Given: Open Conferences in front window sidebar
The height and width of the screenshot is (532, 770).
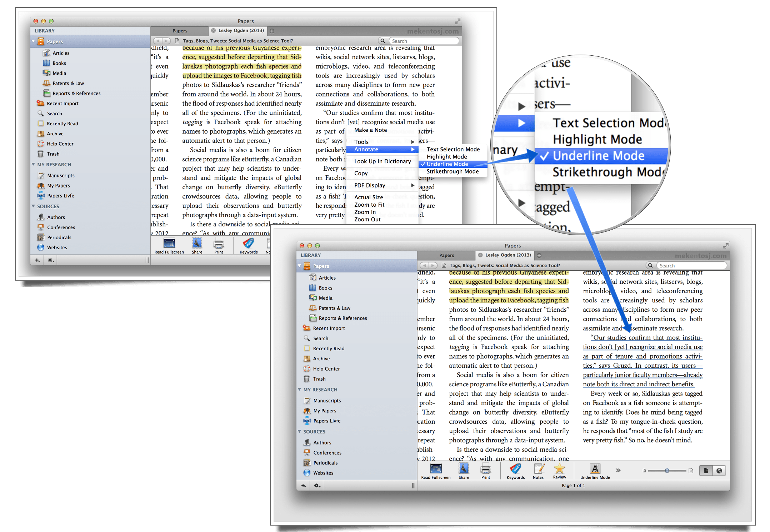Looking at the screenshot, I should (x=327, y=452).
